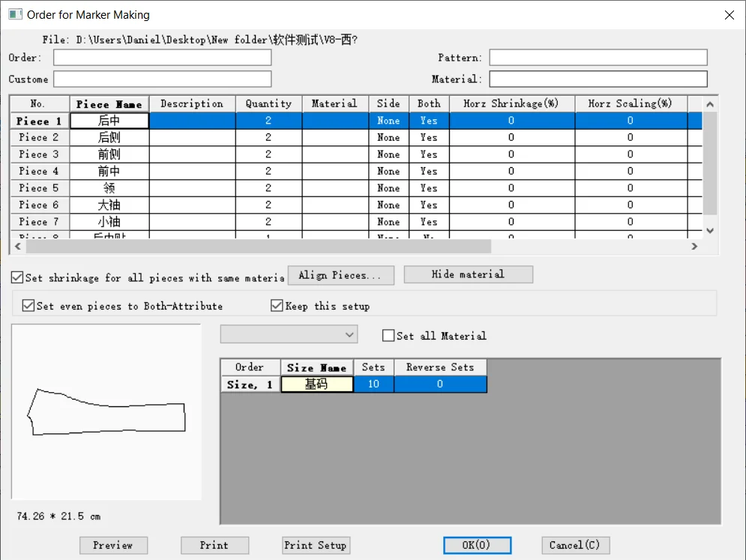Screen dimensions: 746x560
Task: Uncheck Set even pieces to Both-Attribute
Action: pyautogui.click(x=28, y=306)
